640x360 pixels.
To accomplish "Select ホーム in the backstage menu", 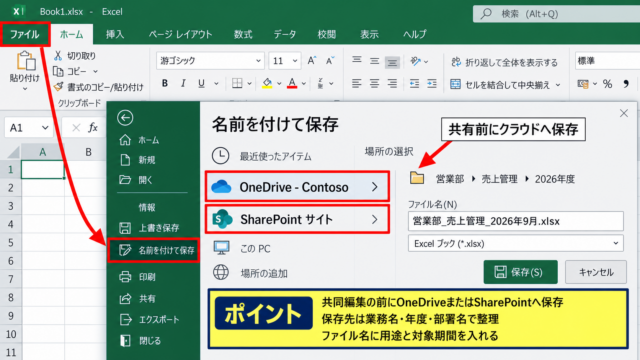I will pos(140,140).
